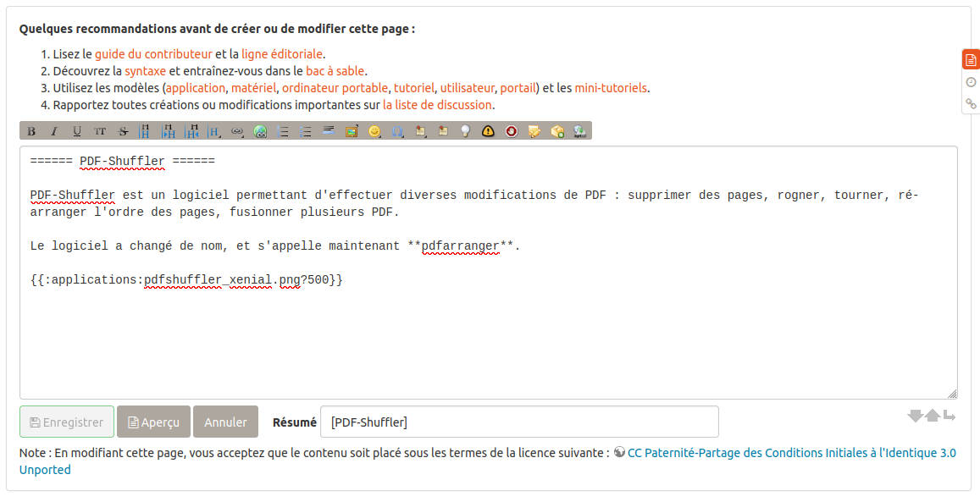This screenshot has height=502, width=980.
Task: Open the guide du contributeur link
Action: (154, 54)
